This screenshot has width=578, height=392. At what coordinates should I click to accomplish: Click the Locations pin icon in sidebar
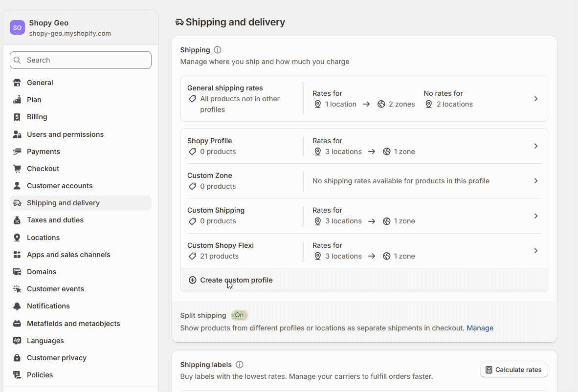coord(17,238)
